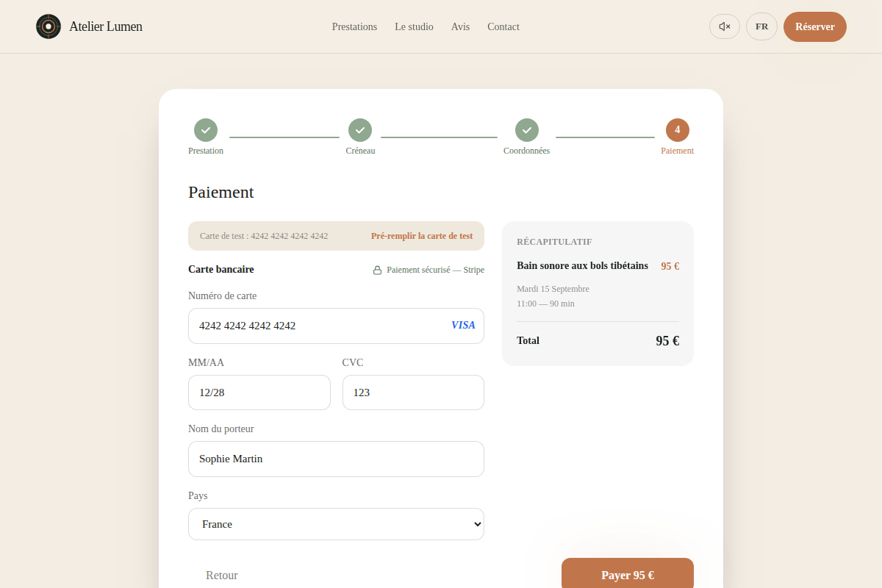Viewport: 882px width, 588px height.
Task: Click the 'Total' label in summary
Action: [528, 341]
